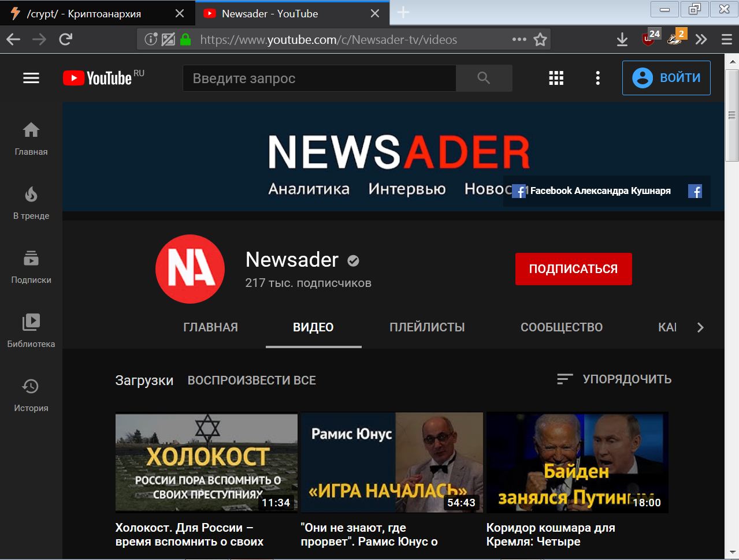This screenshot has height=560, width=739.
Task: Focus the Введите запрос search field
Action: [x=320, y=78]
